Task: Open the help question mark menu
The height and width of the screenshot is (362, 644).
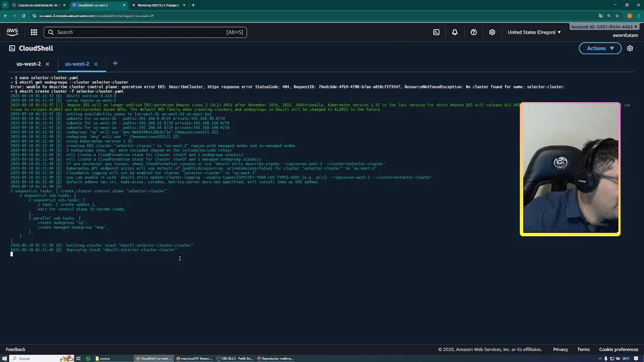Action: point(473,32)
